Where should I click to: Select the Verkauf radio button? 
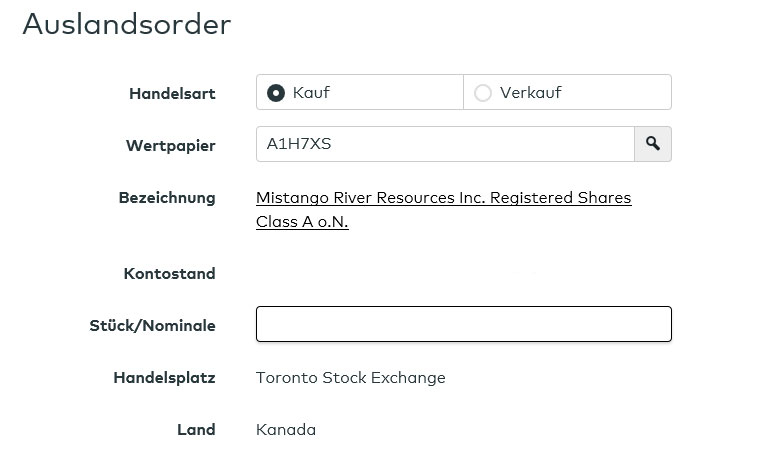click(x=483, y=93)
